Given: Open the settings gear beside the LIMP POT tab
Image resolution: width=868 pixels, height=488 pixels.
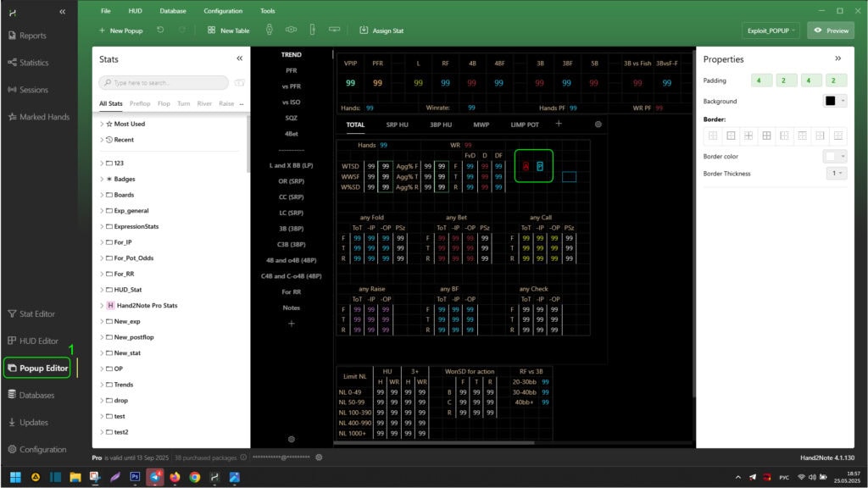Looking at the screenshot, I should pos(598,125).
